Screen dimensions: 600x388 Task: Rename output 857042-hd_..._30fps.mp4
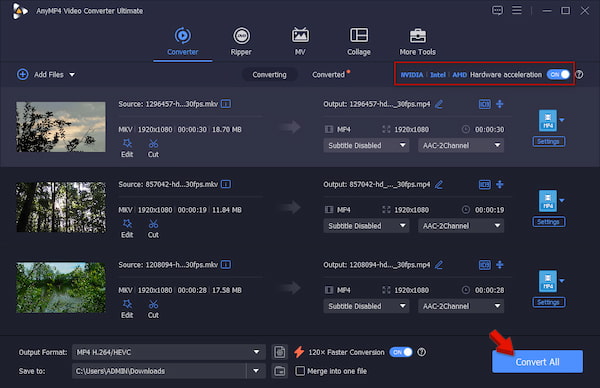tap(439, 184)
